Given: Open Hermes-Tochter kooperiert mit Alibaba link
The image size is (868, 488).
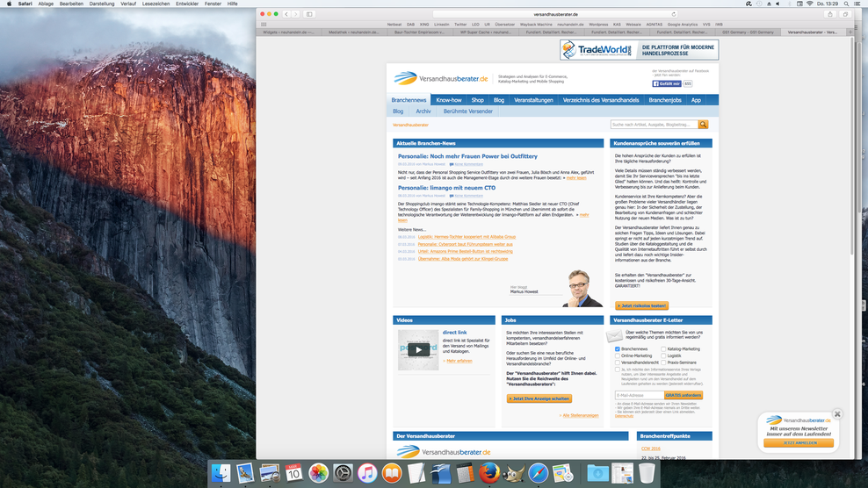Looking at the screenshot, I should click(x=467, y=237).
